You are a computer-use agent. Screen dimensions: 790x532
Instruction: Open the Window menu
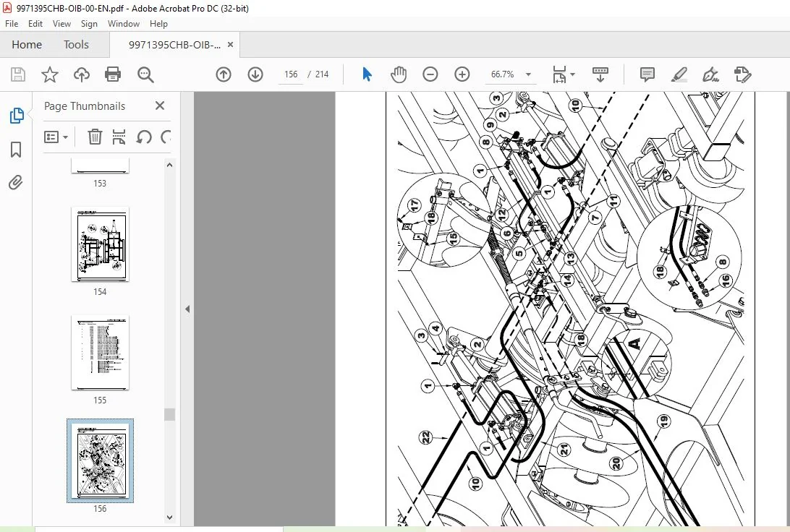(124, 24)
